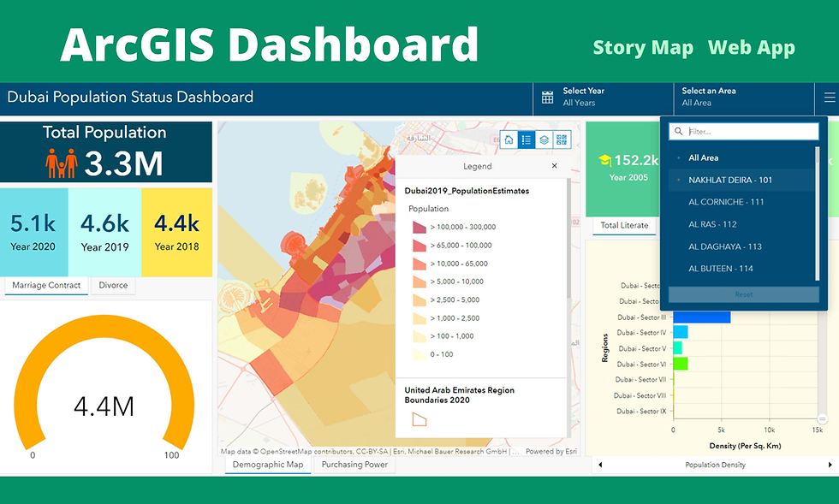This screenshot has height=504, width=839.
Task: Click the chart zoom slider handle
Action: pyautogui.click(x=823, y=419)
